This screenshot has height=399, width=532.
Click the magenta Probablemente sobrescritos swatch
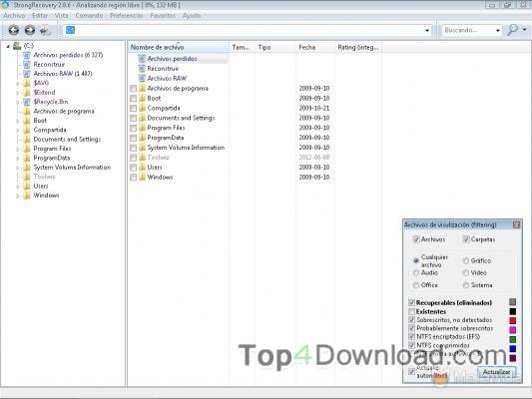(513, 330)
